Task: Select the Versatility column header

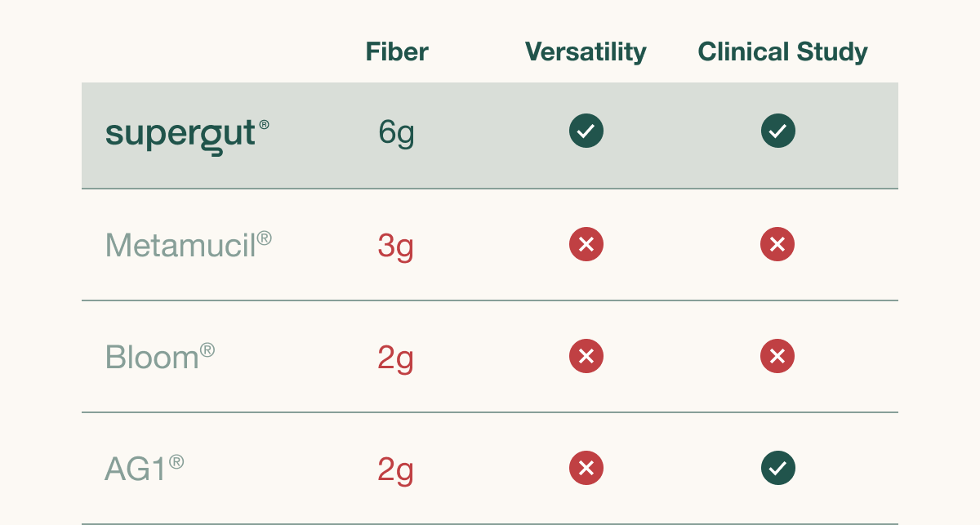Action: click(586, 52)
